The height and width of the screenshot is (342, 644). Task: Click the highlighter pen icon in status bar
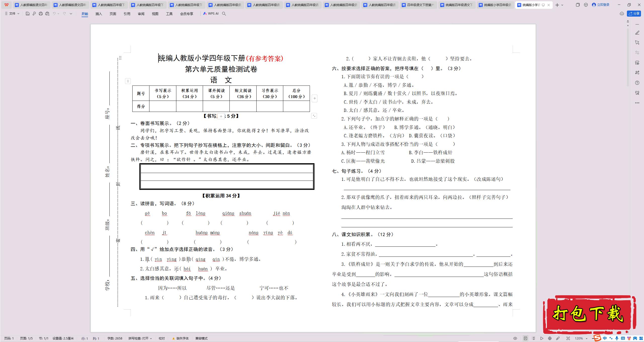pos(558,338)
